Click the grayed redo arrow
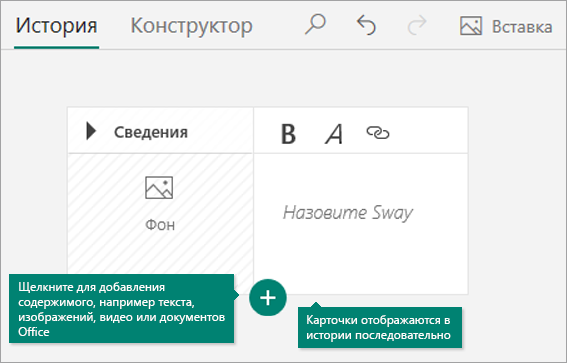The height and width of the screenshot is (363, 567). (x=417, y=25)
